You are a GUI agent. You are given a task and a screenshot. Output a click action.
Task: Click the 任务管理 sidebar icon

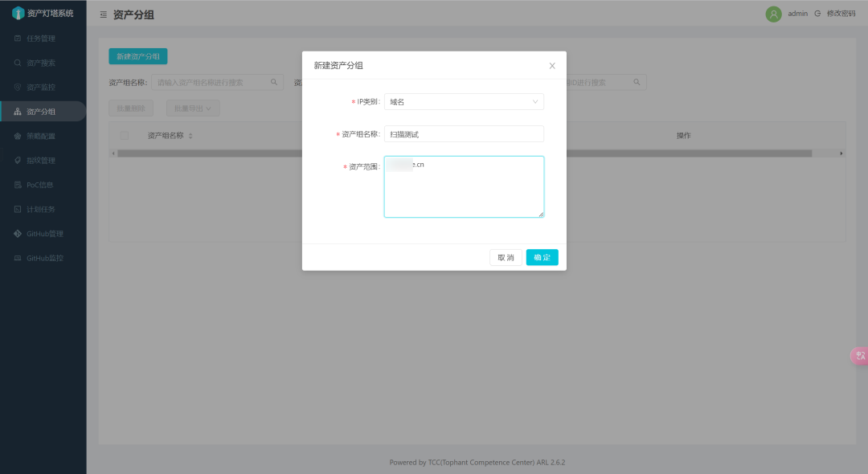click(18, 39)
